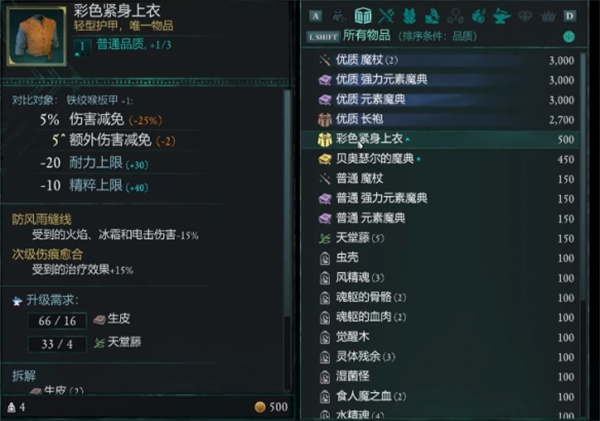Open the gem diamond category
The width and height of the screenshot is (600, 421).
pyautogui.click(x=525, y=16)
